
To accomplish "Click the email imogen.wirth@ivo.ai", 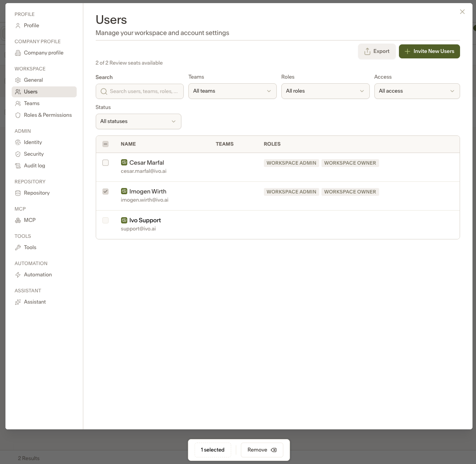I will [144, 200].
